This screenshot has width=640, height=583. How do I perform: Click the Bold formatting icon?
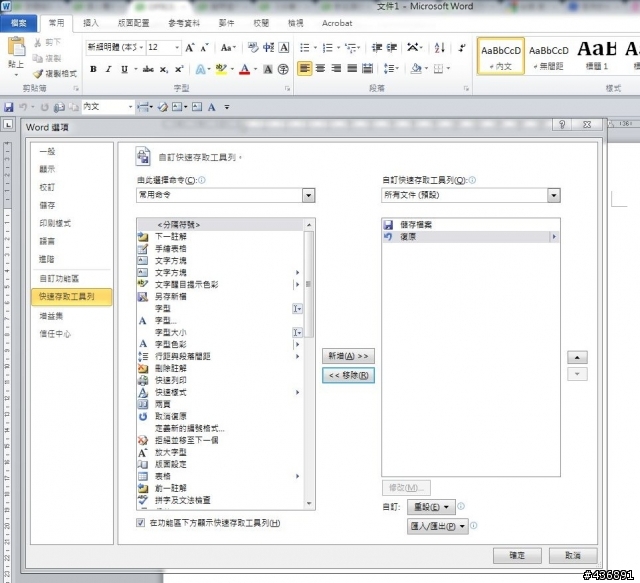(x=93, y=69)
